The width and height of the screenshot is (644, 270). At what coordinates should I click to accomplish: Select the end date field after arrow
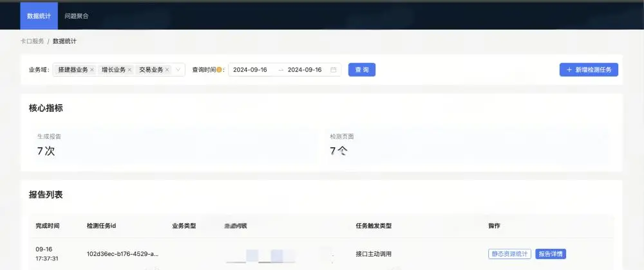305,70
